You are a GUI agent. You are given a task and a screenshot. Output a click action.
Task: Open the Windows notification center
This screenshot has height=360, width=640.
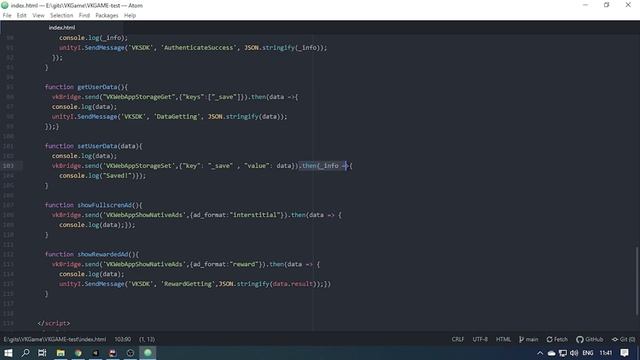[624, 353]
